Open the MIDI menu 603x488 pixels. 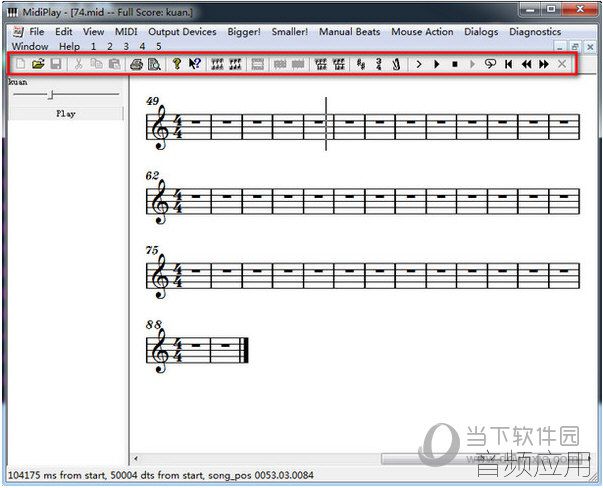pyautogui.click(x=126, y=32)
